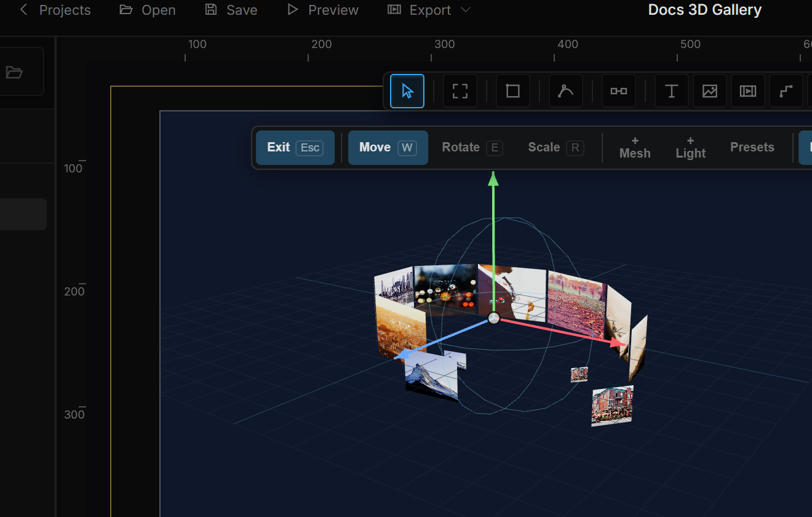Switch to Move transform mode

[388, 148]
